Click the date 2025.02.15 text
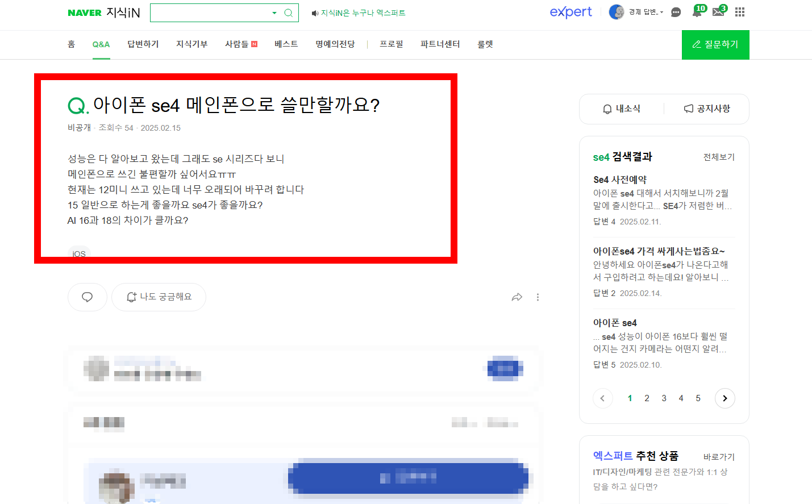This screenshot has height=504, width=812. pyautogui.click(x=161, y=128)
